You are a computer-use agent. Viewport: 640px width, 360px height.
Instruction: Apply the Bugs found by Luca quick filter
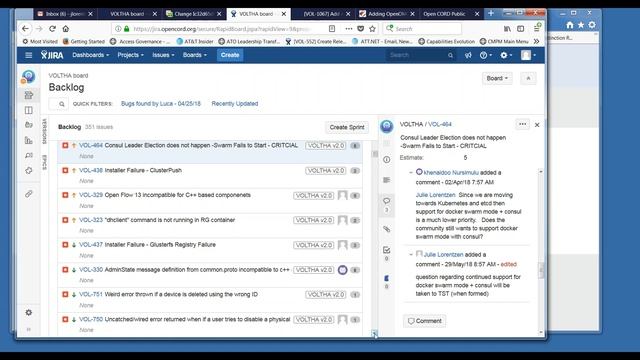[161, 104]
